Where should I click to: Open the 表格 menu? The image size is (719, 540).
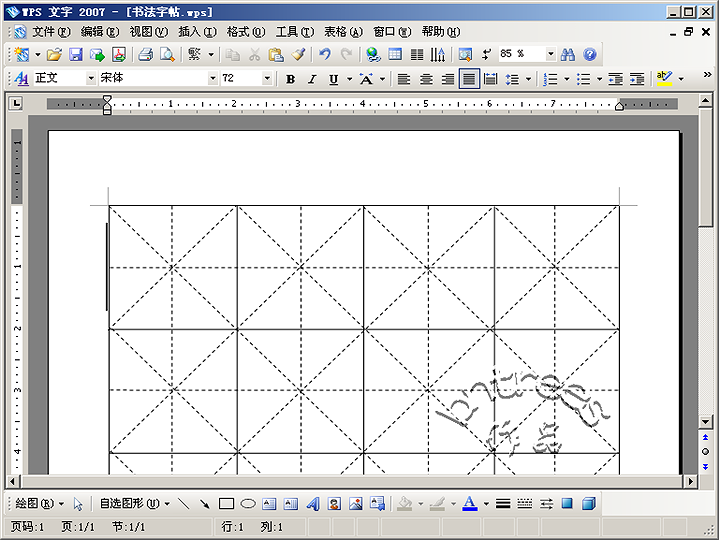point(343,32)
